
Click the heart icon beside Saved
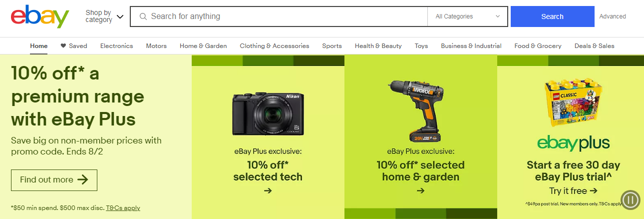click(x=63, y=45)
